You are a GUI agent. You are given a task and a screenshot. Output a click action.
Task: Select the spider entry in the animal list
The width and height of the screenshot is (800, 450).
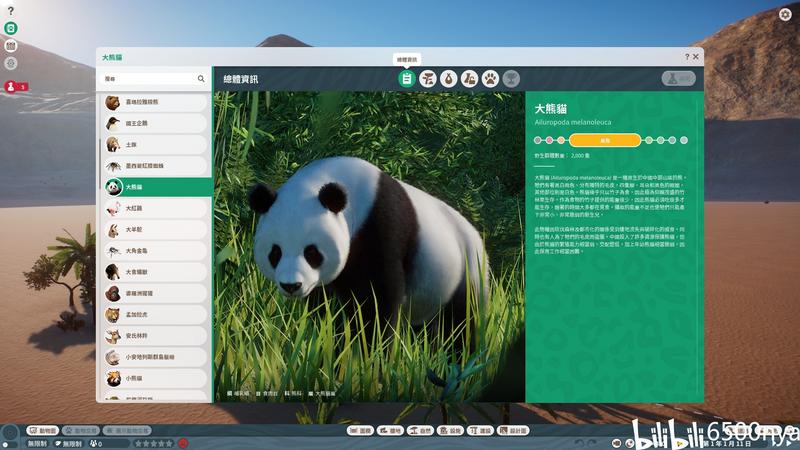pos(156,166)
